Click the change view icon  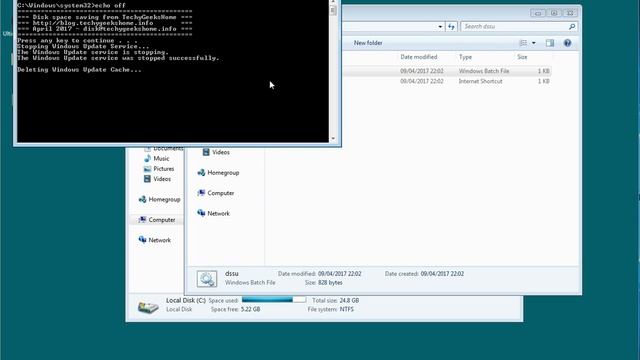tap(523, 43)
